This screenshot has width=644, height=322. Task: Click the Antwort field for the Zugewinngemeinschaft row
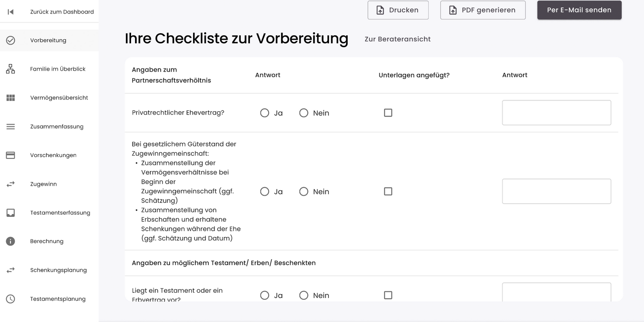pyautogui.click(x=557, y=191)
